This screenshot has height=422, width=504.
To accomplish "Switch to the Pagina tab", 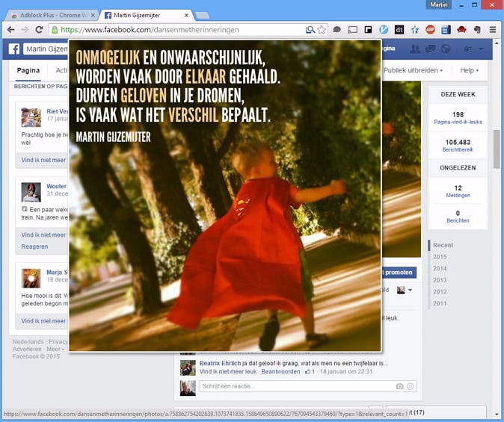I will click(28, 70).
